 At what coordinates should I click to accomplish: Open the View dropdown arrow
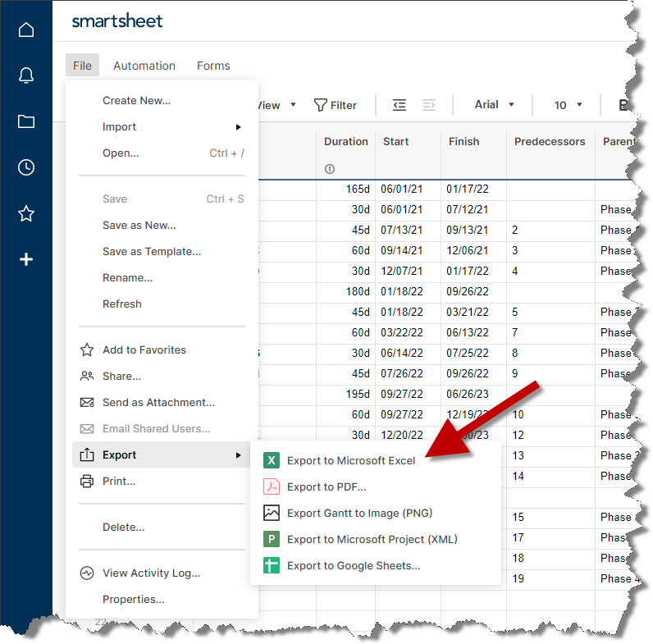click(293, 104)
